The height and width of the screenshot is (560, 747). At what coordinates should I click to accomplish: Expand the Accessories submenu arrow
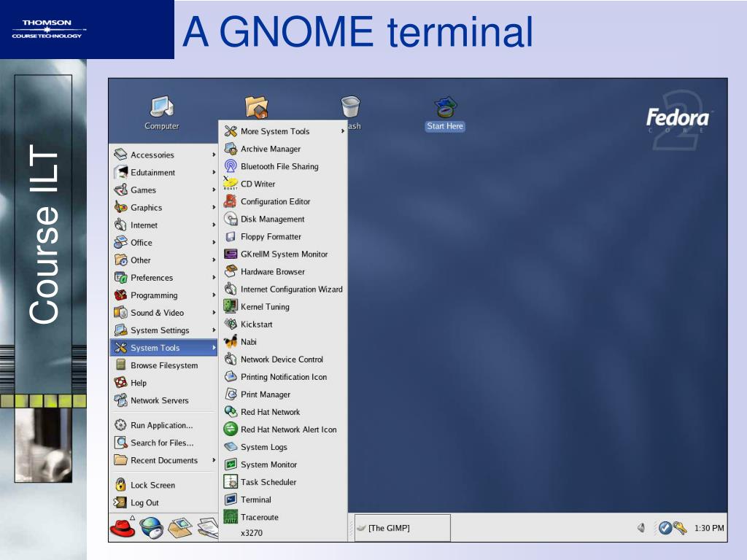(214, 155)
